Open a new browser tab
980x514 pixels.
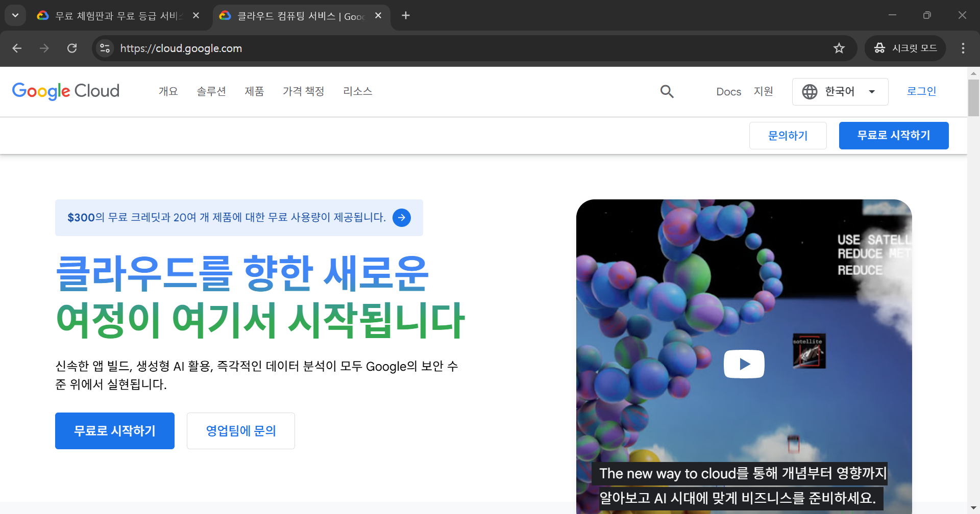click(406, 16)
